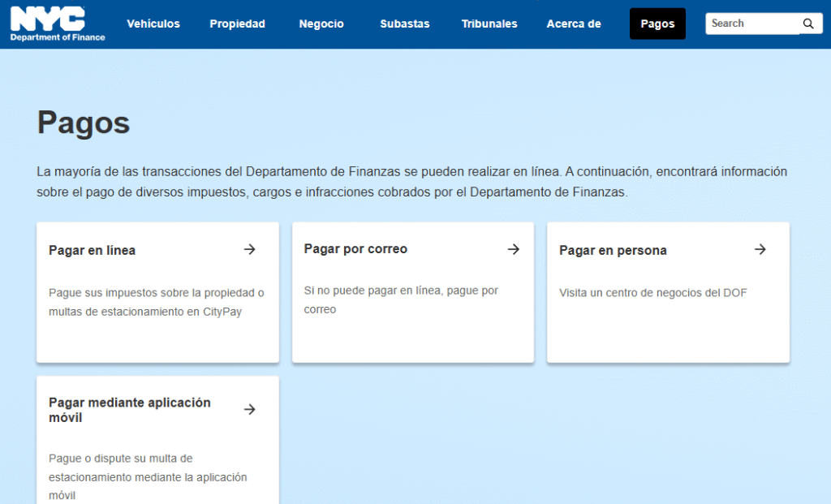Click the arrow icon on Pagar en persona
Image resolution: width=831 pixels, height=504 pixels.
(760, 249)
